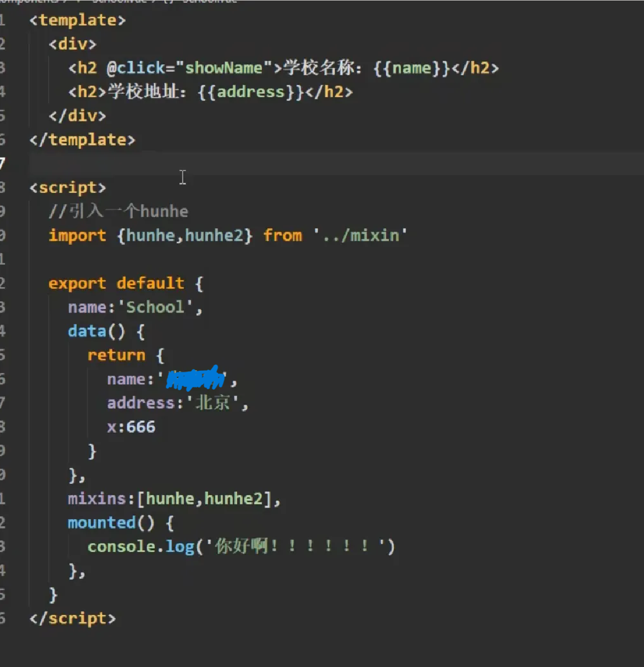Click the data() method declaration
This screenshot has width=644, height=667.
[x=107, y=331]
